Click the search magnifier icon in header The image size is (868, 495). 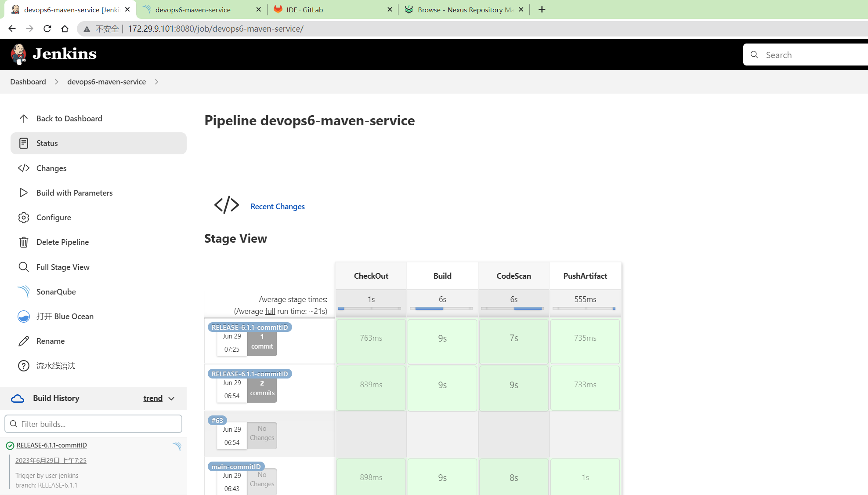tap(754, 55)
